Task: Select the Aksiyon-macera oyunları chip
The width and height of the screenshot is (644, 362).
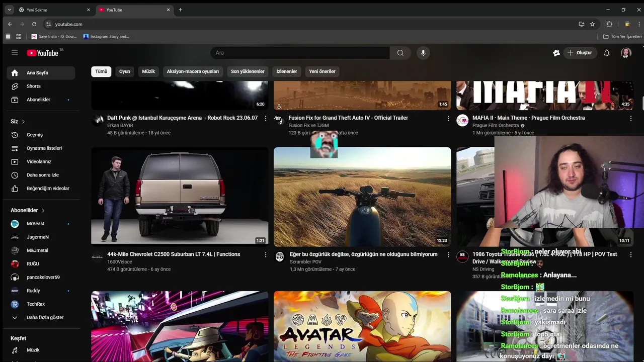Action: 193,71
